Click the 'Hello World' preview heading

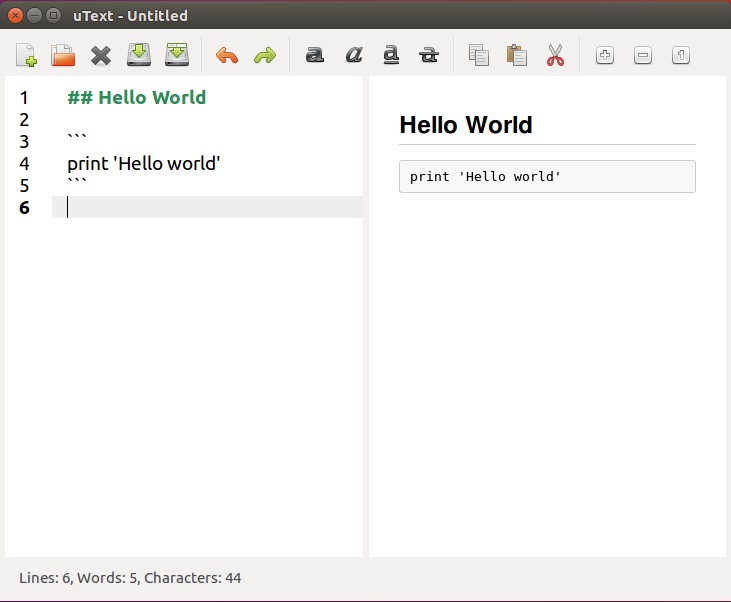(466, 125)
